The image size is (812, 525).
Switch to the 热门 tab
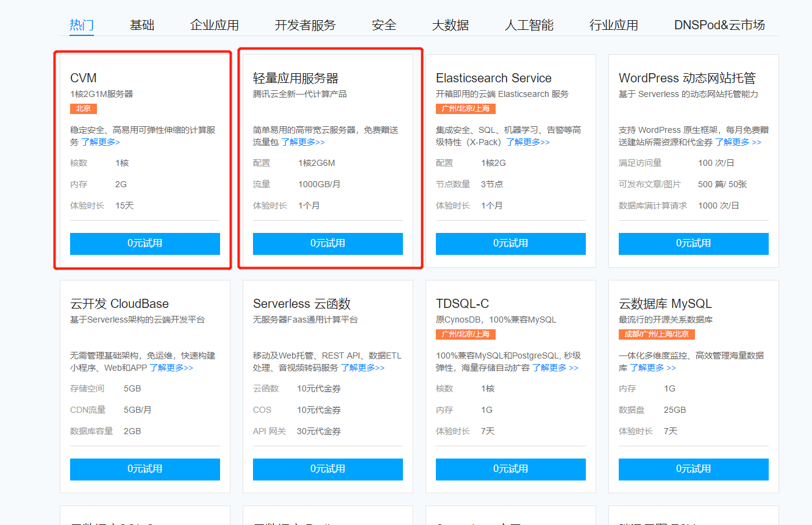(82, 25)
